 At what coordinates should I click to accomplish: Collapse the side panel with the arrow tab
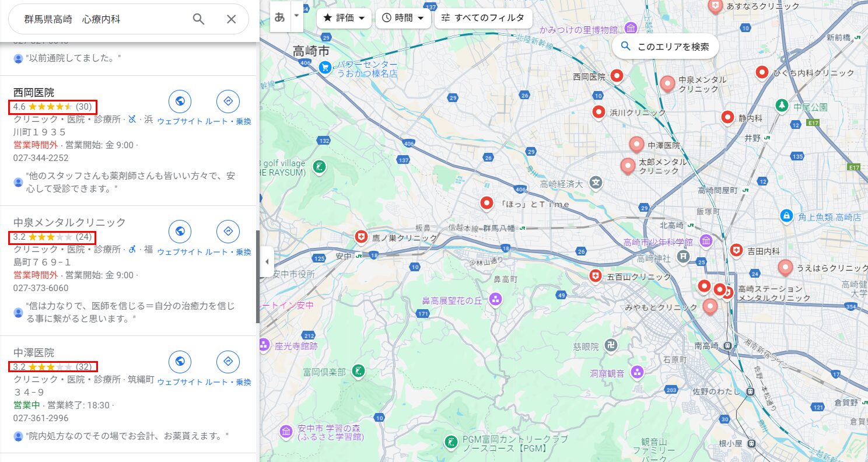(267, 261)
